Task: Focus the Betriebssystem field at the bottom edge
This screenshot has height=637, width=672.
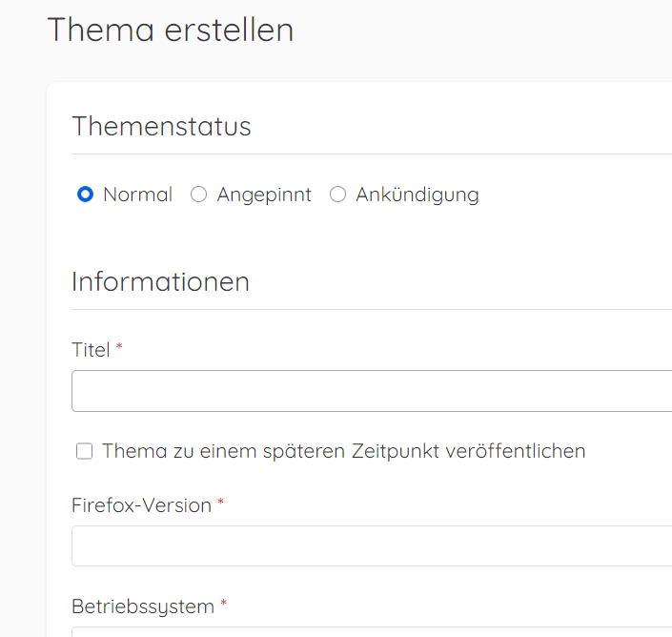Action: [372, 631]
